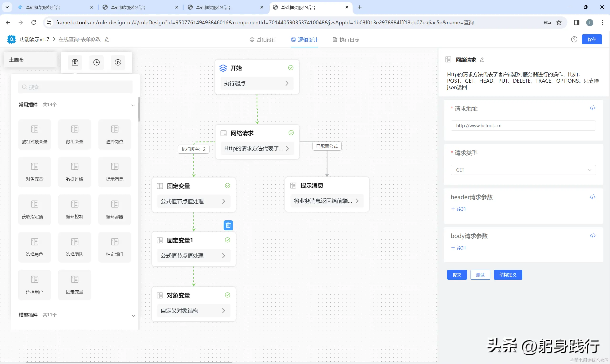Click green check on 固定变量1 node
Image resolution: width=610 pixels, height=364 pixels.
[227, 240]
